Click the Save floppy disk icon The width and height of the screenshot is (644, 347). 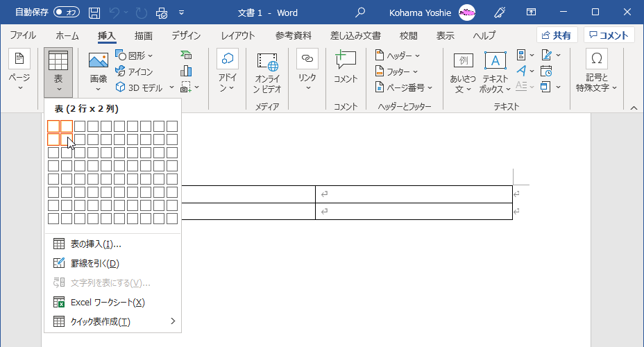tap(94, 12)
